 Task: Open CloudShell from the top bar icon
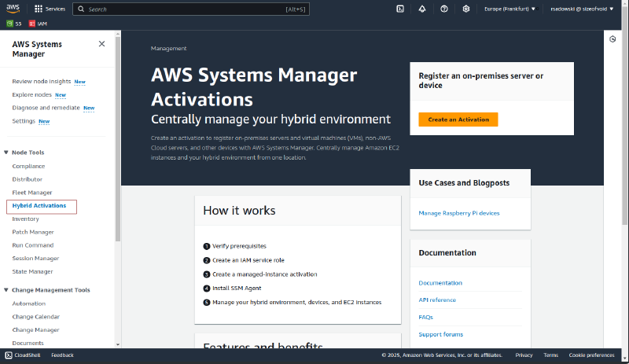point(400,9)
